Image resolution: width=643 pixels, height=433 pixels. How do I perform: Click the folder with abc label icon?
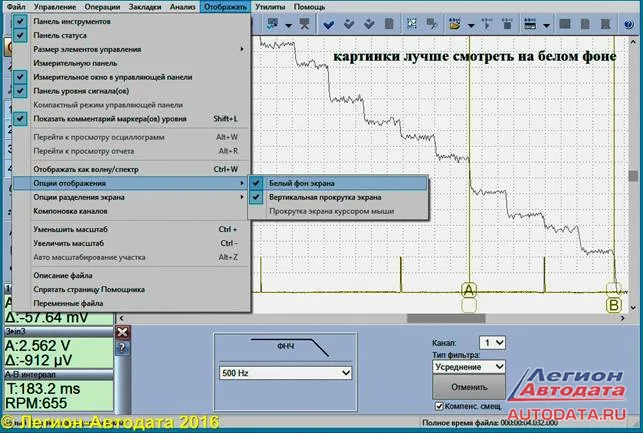(454, 24)
